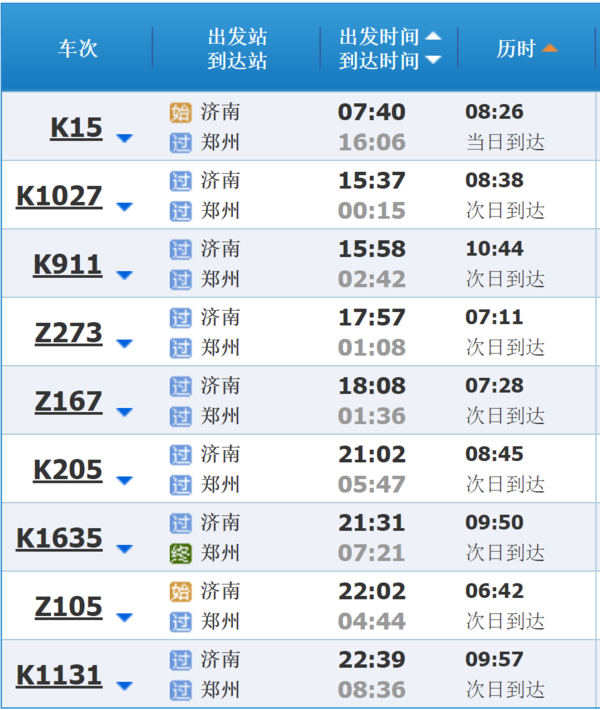The height and width of the screenshot is (710, 600).
Task: Click the 始 origin icon for Z105
Action: click(x=180, y=592)
